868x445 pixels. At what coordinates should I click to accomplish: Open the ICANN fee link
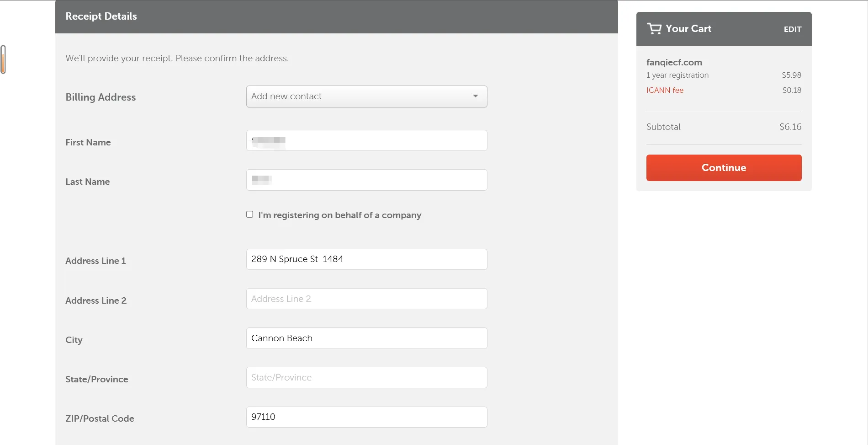[x=665, y=90]
